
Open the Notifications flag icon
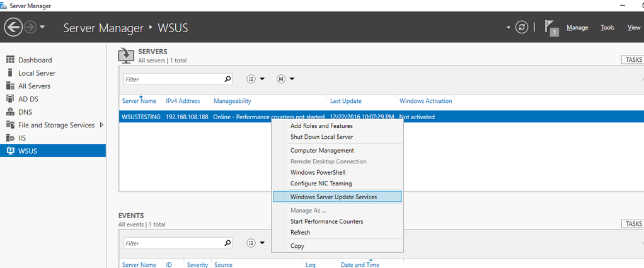551,28
